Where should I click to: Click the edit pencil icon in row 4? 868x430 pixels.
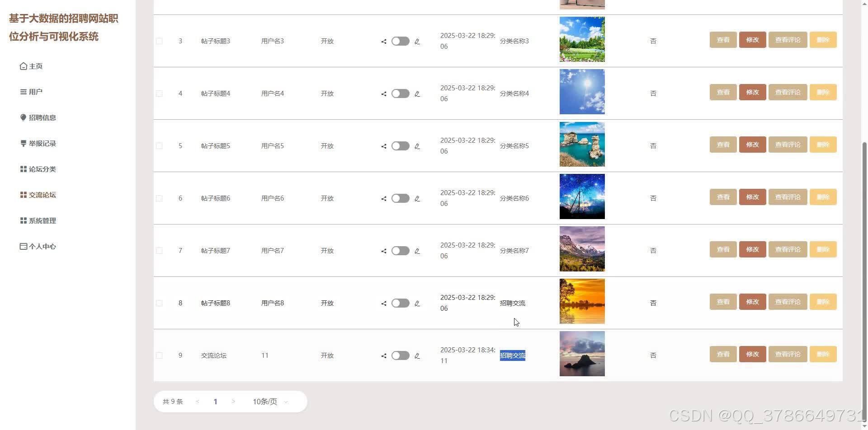[417, 93]
